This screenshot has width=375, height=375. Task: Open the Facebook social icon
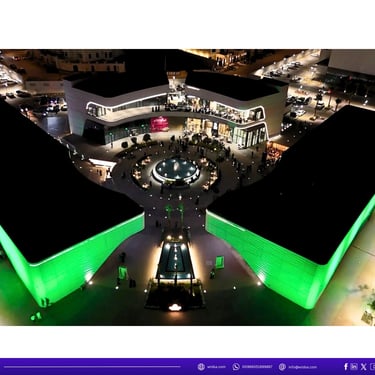pos(346,367)
